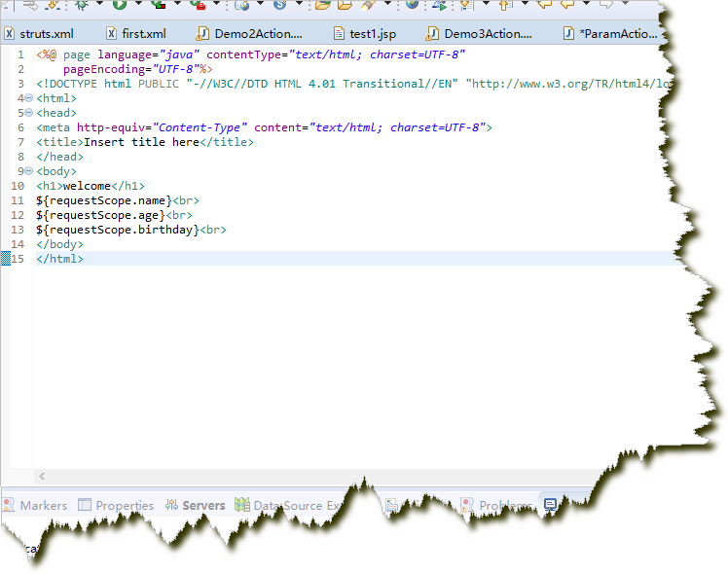728x574 pixels.
Task: Collapse the html tag fold on line 4
Action: pyautogui.click(x=29, y=98)
